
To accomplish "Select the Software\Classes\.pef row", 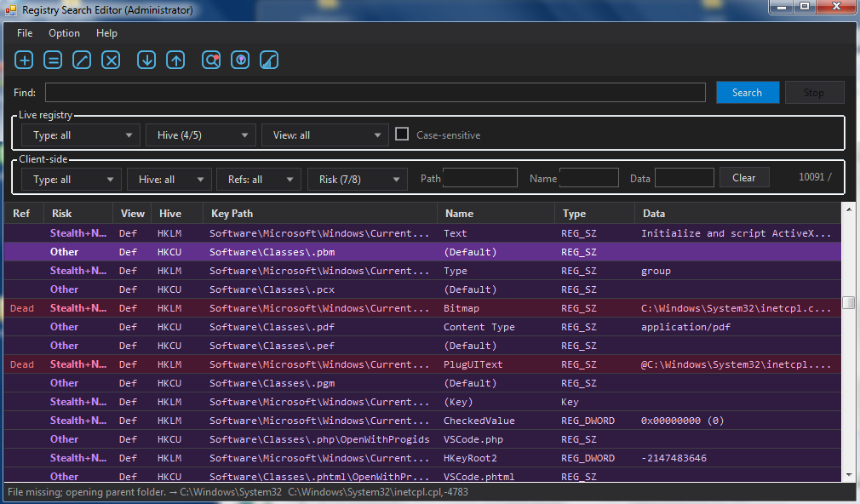I will [423, 346].
